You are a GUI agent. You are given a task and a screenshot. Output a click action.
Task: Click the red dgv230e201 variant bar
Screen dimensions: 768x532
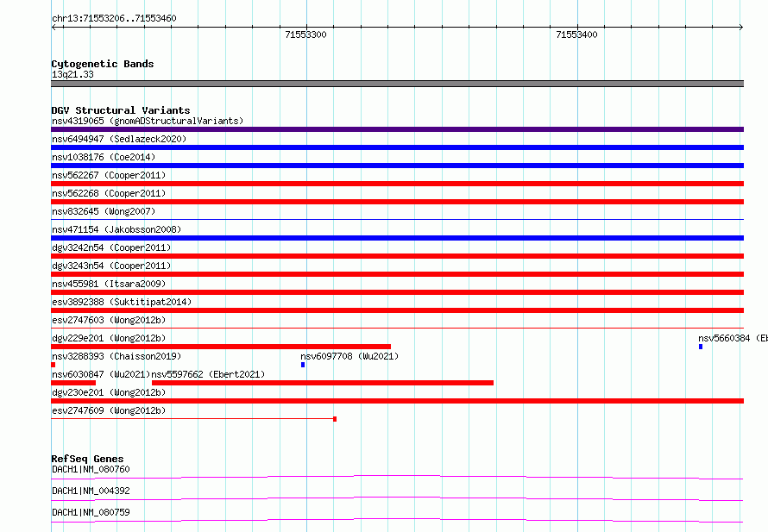pos(397,401)
